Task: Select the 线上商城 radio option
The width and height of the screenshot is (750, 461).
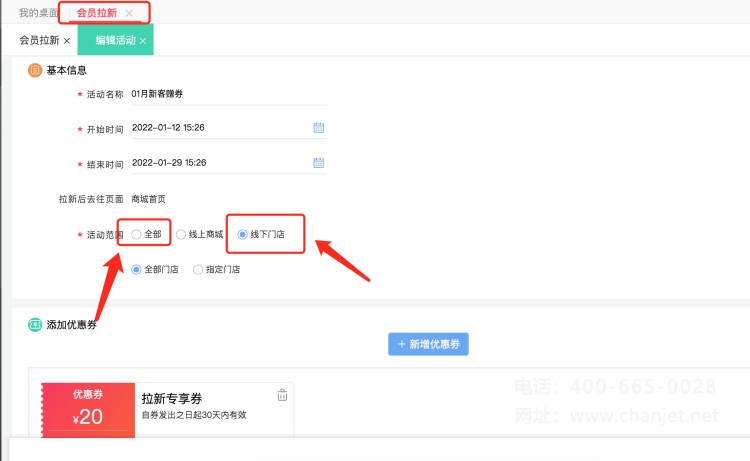Action: [x=181, y=234]
